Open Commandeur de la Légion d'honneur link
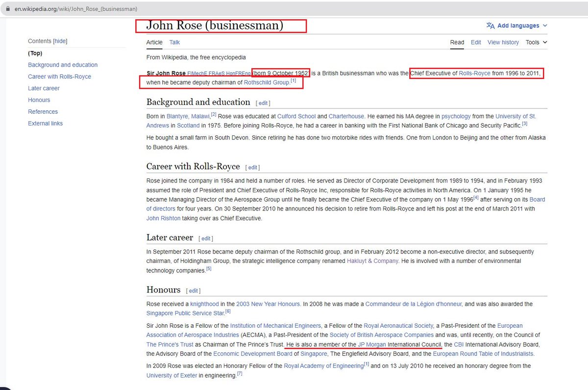 [x=414, y=304]
